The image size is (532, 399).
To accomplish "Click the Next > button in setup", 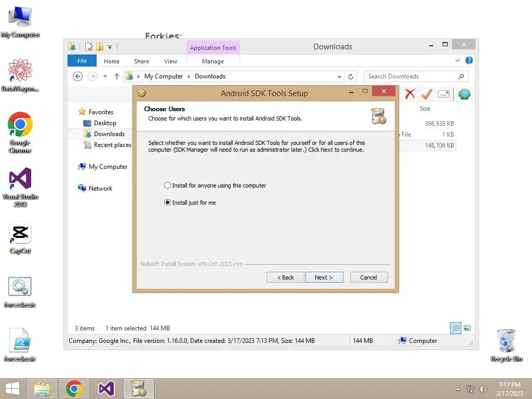I will pyautogui.click(x=324, y=277).
